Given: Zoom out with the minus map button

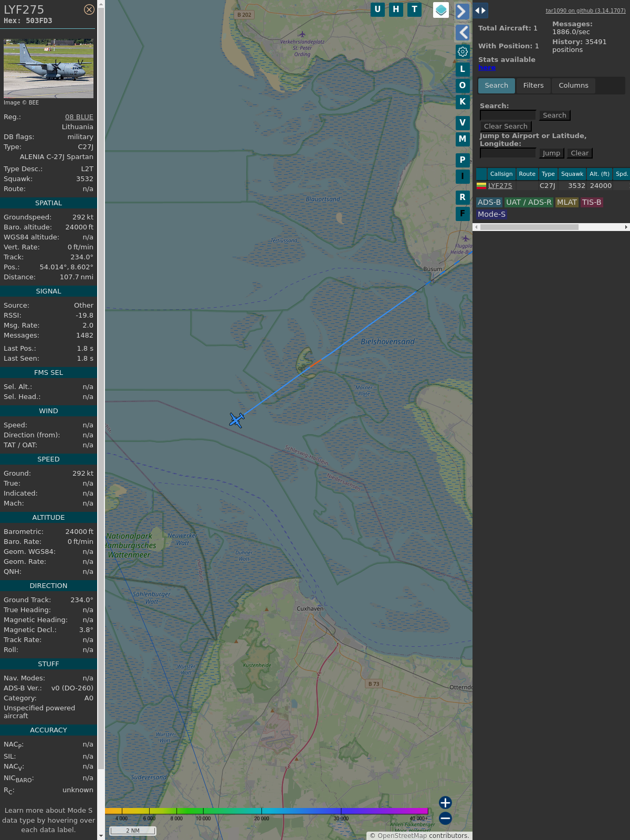Looking at the screenshot, I should [445, 818].
